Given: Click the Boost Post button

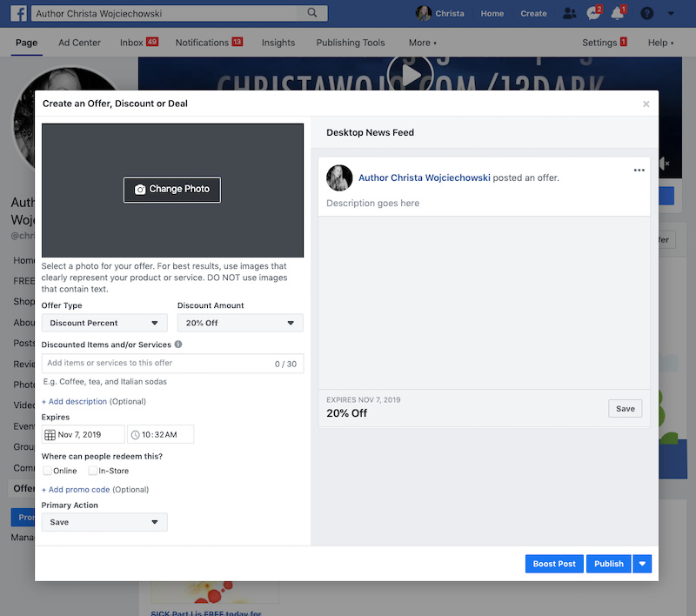Looking at the screenshot, I should click(x=554, y=564).
